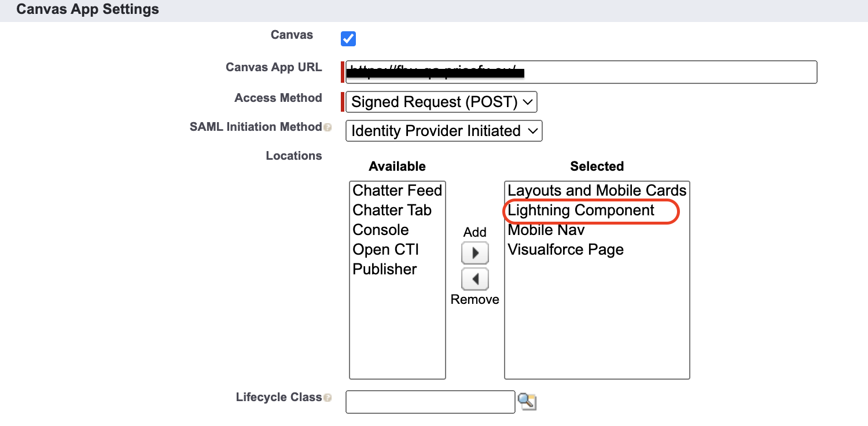The width and height of the screenshot is (868, 426).
Task: Select Layouts and Mobile Cards entry
Action: 597,190
